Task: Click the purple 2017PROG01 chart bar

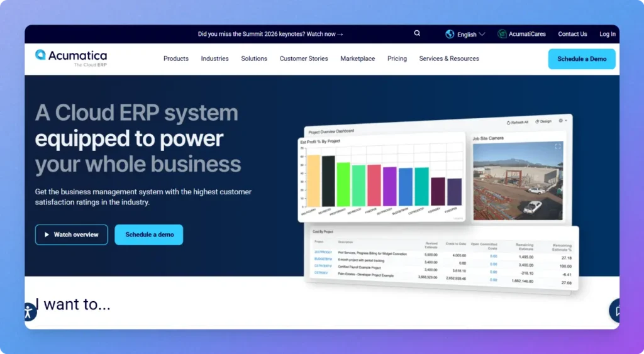Action: point(390,187)
